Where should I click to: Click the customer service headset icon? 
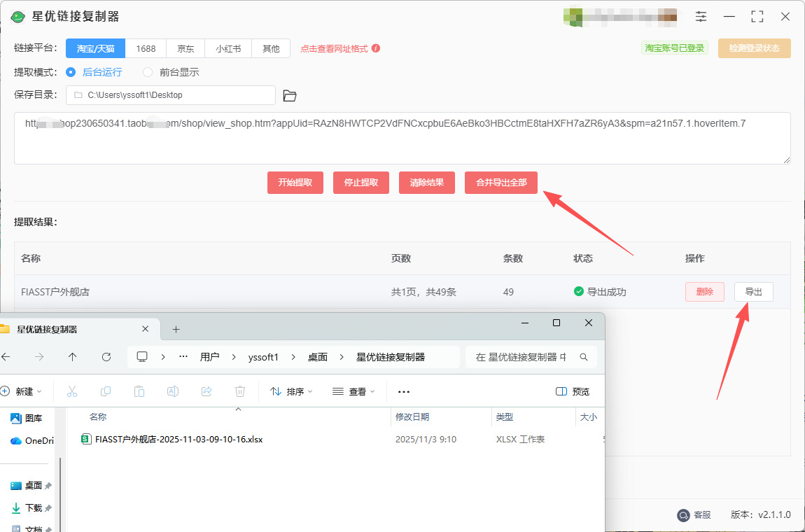click(682, 514)
